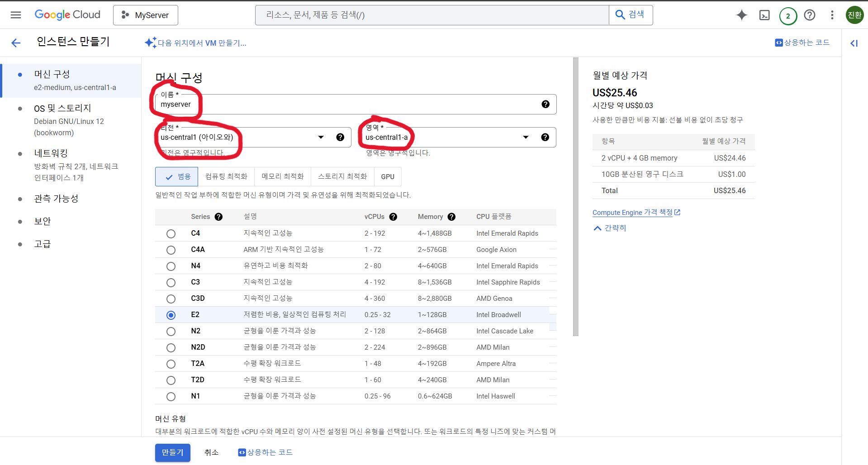868x465 pixels.
Task: Open the three-dot settings menu
Action: click(832, 15)
